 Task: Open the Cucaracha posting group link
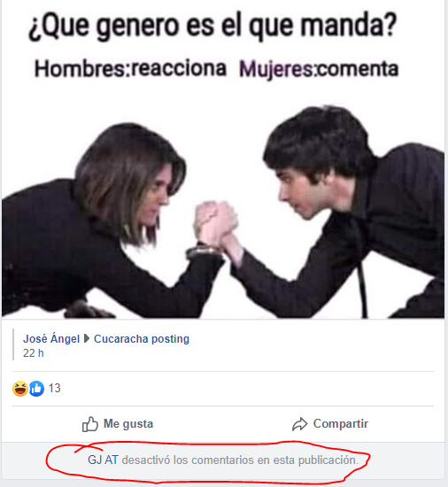click(142, 339)
